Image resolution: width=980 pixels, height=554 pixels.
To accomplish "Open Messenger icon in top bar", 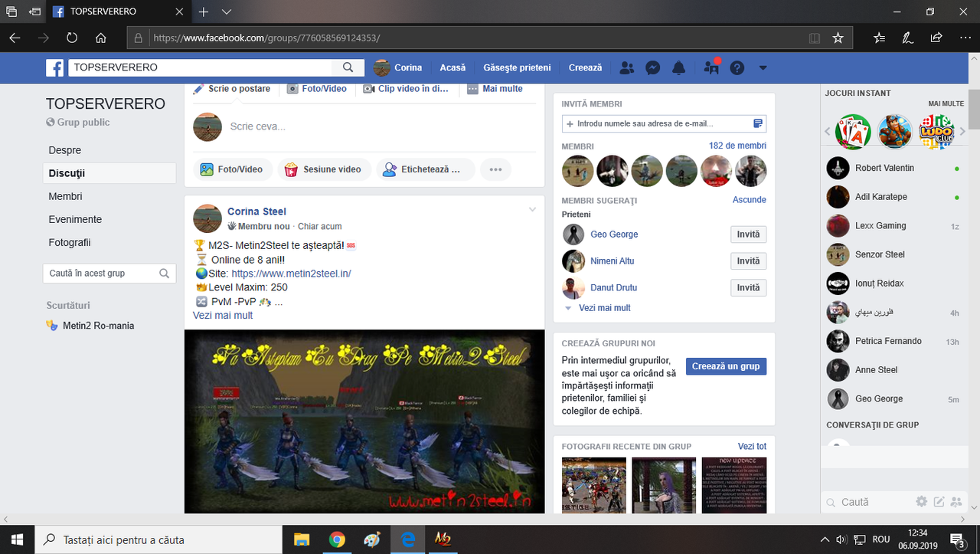I will click(x=653, y=67).
